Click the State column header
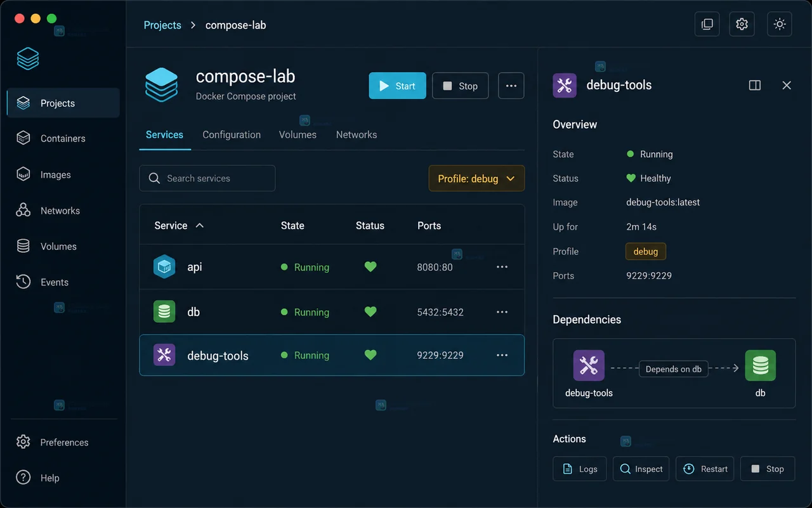The height and width of the screenshot is (508, 812). point(292,225)
